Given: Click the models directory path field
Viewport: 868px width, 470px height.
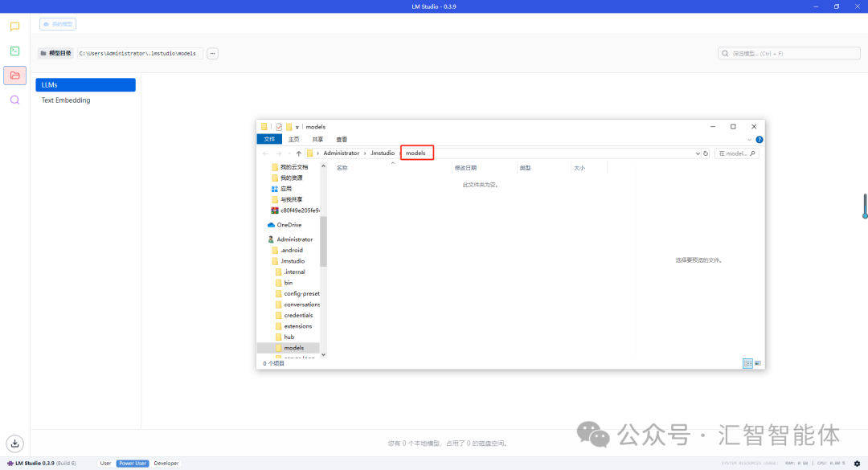Looking at the screenshot, I should click(x=140, y=54).
